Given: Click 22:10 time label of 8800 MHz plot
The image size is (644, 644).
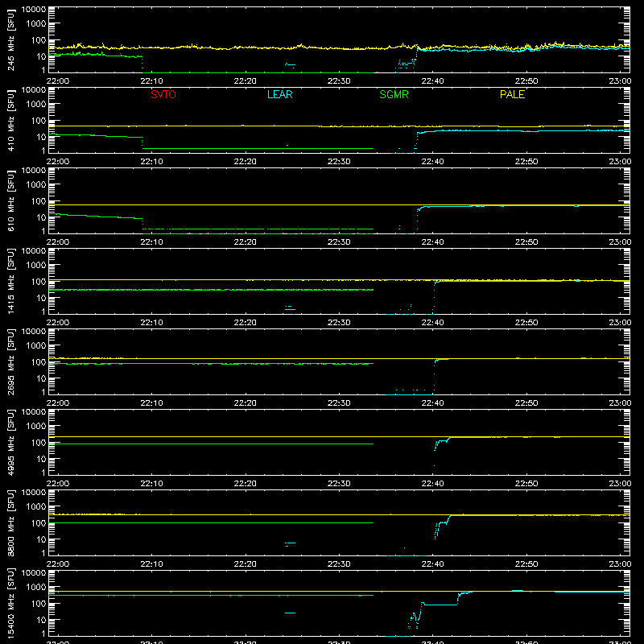Looking at the screenshot, I should pos(151,564).
